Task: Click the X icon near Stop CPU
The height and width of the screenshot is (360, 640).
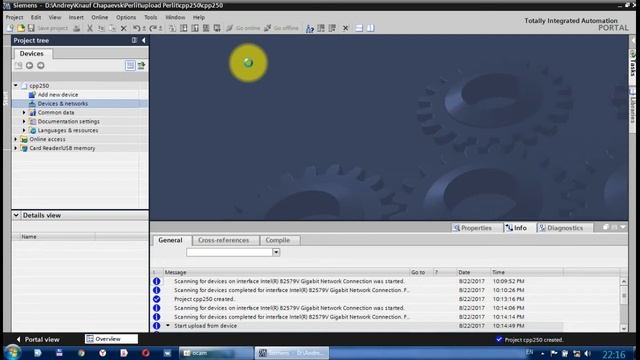Action: click(345, 28)
